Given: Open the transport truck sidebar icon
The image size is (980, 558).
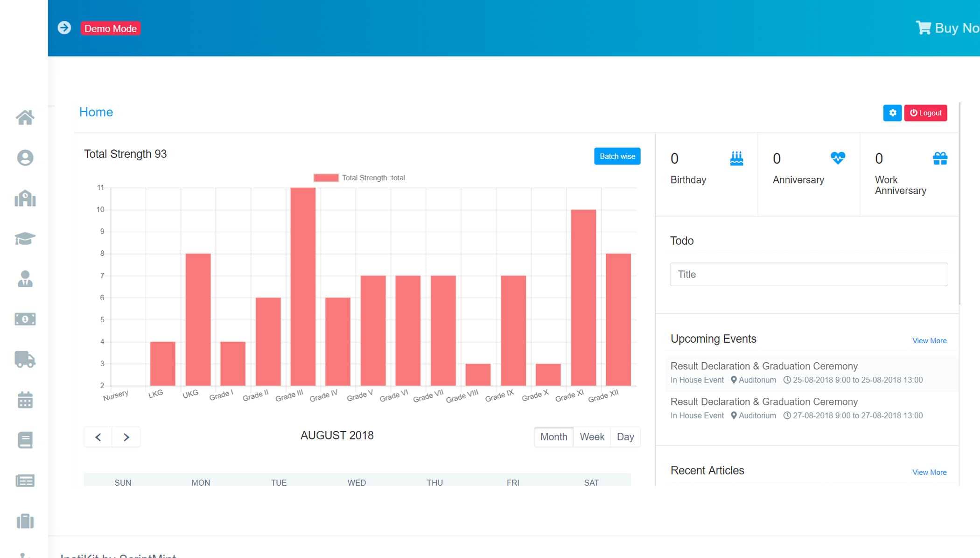Looking at the screenshot, I should pos(25,360).
